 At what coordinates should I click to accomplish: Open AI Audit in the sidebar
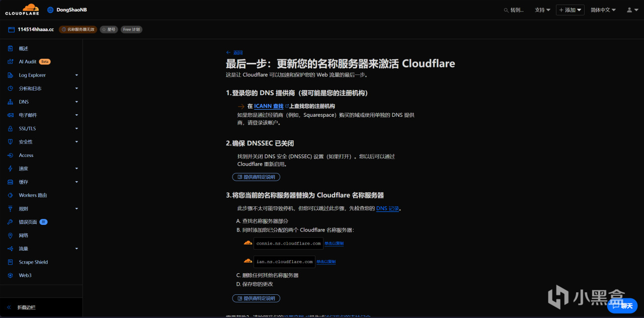28,62
